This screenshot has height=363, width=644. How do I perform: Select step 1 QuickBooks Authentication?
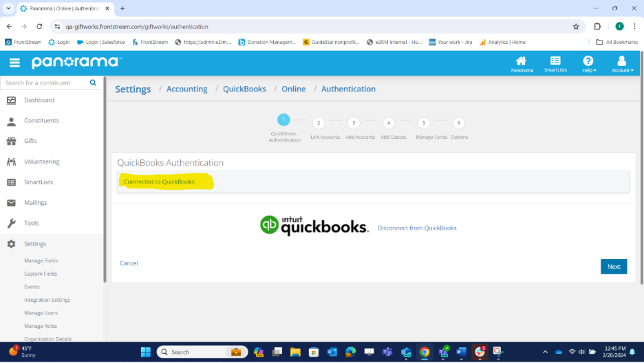tap(283, 120)
